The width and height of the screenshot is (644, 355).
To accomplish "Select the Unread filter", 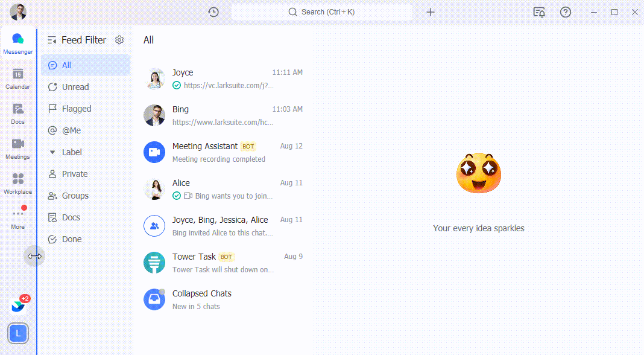I will [75, 87].
